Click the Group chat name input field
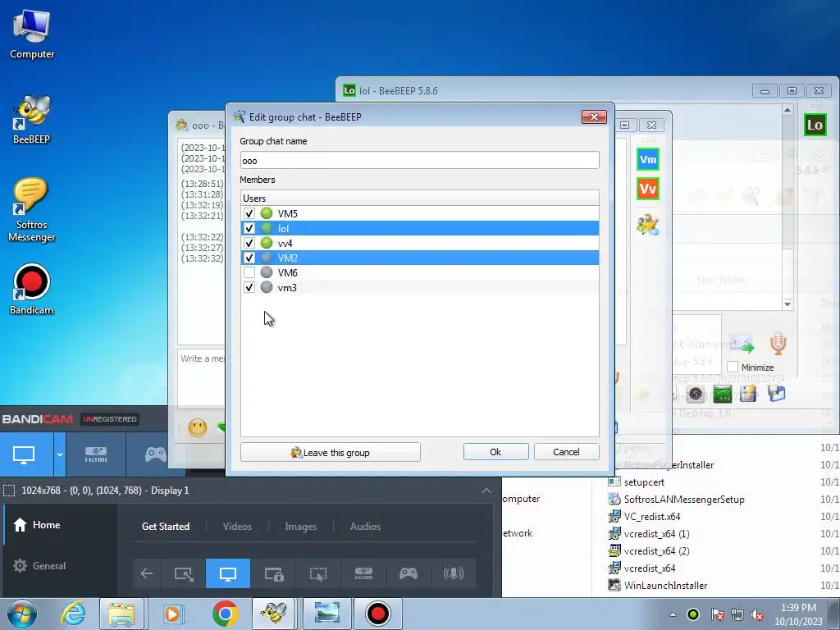 click(419, 160)
